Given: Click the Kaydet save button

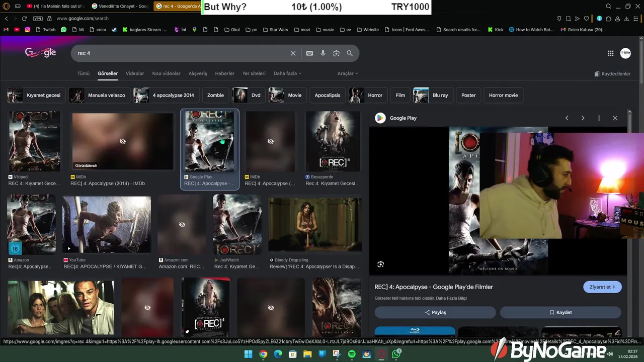Looking at the screenshot, I should pos(560,312).
